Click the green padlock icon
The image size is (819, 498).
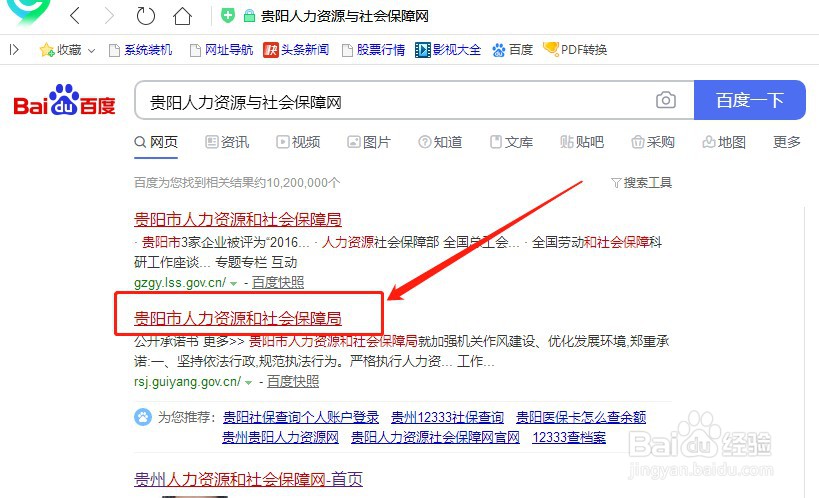[249, 16]
